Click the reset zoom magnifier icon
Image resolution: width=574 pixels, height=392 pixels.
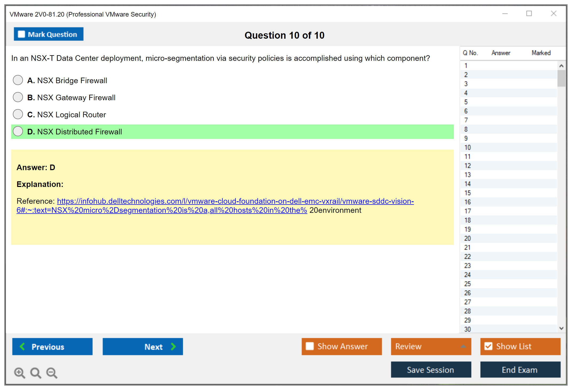point(36,373)
